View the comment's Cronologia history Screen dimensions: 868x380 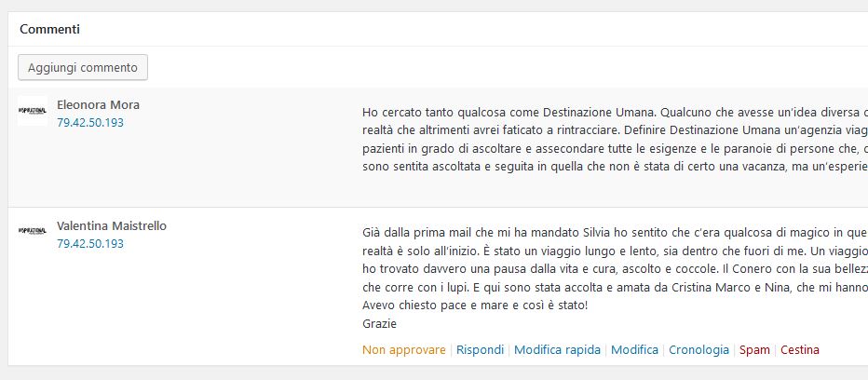coord(698,350)
